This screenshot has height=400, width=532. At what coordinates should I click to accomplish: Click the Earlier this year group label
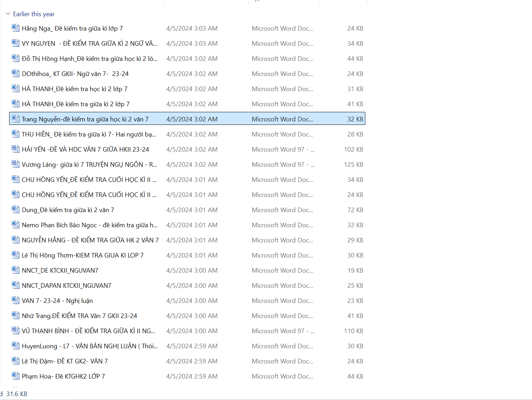34,14
